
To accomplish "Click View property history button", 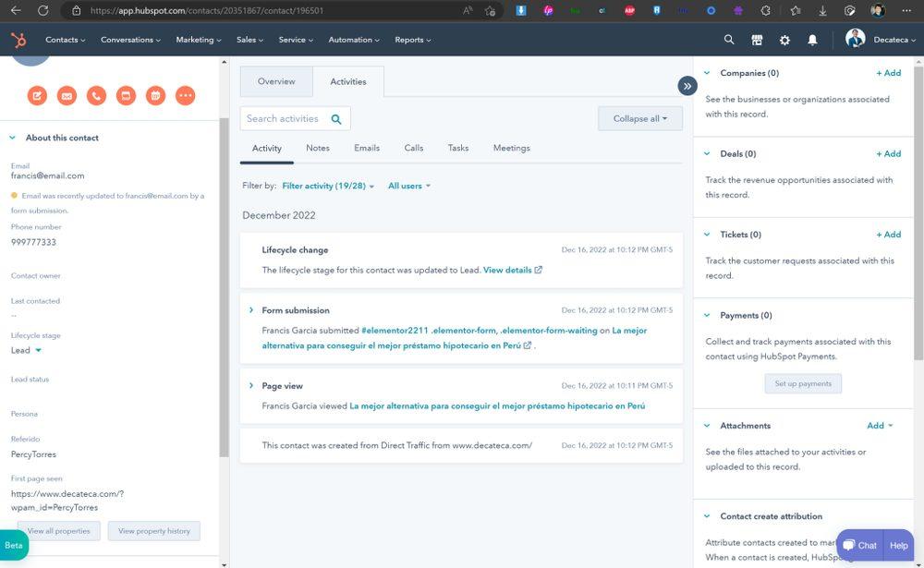I will pos(154,531).
